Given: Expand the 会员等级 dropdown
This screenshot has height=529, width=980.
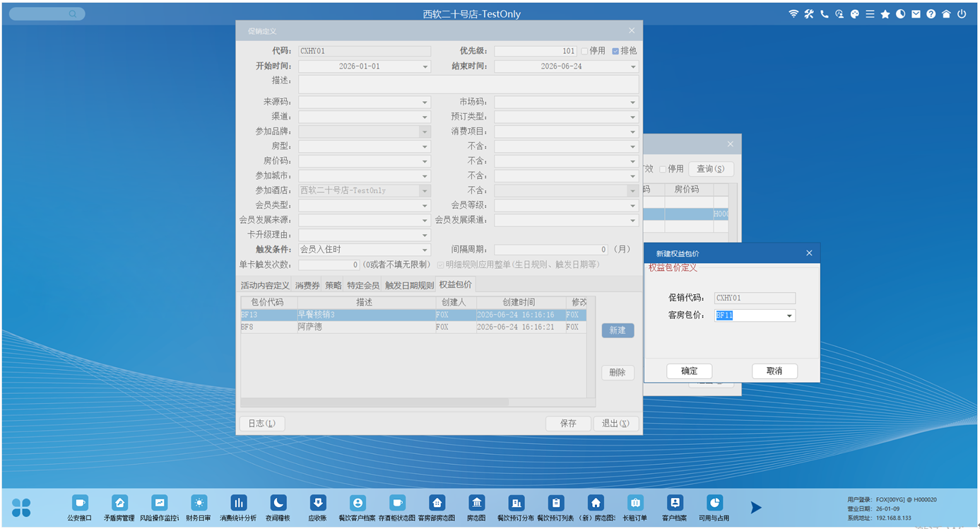Looking at the screenshot, I should pos(633,206).
